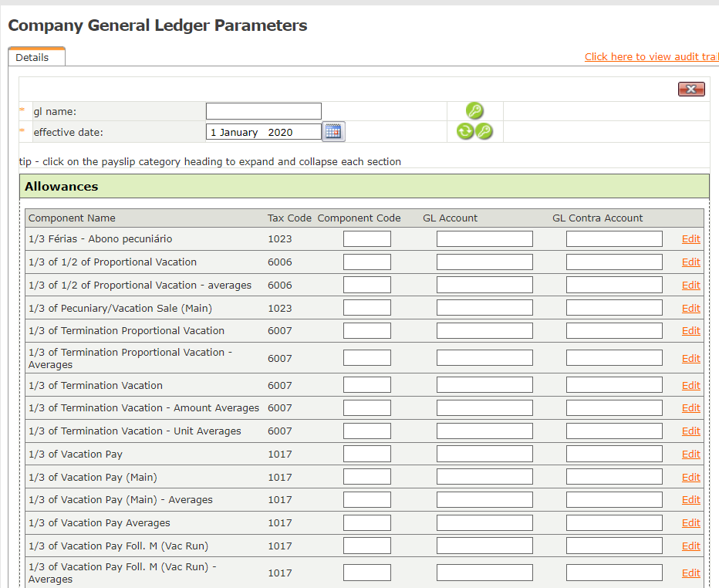
Task: Edit the 1/3 Férias - Abono pecuniário row
Action: coord(690,239)
